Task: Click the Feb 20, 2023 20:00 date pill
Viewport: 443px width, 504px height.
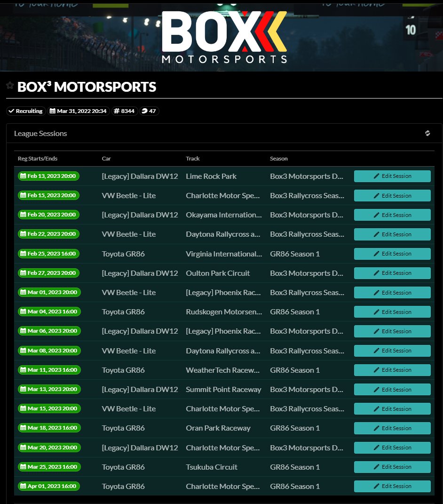Action: [48, 215]
